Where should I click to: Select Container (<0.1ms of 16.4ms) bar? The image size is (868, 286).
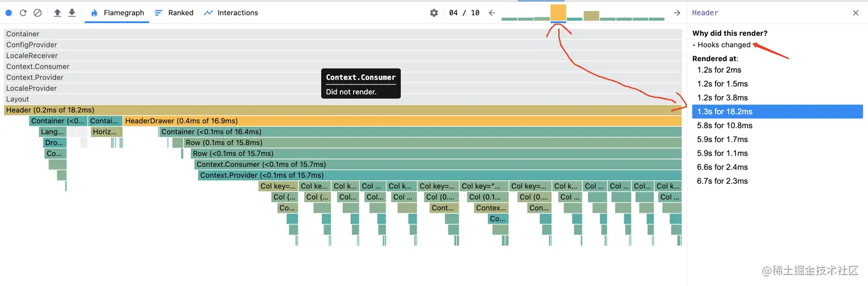[420, 132]
